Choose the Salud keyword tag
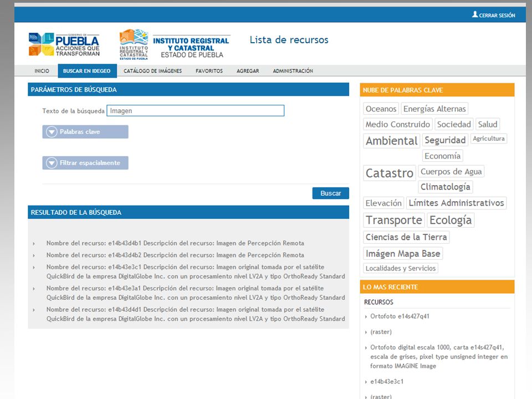The height and width of the screenshot is (399, 532). pyautogui.click(x=488, y=124)
